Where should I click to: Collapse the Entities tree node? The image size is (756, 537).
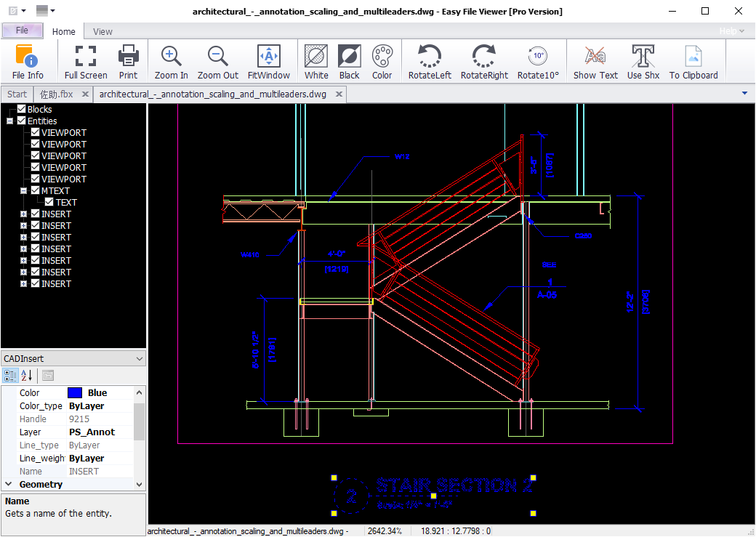[x=9, y=121]
